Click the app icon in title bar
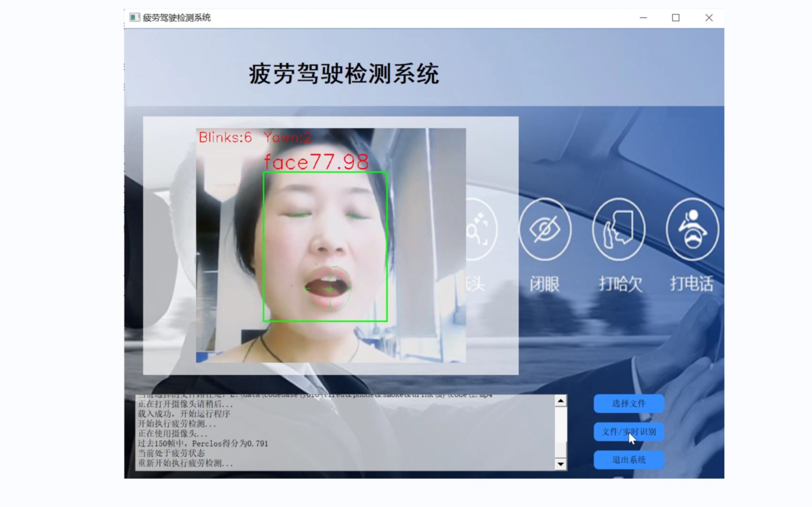The width and height of the screenshot is (812, 507). coord(135,17)
